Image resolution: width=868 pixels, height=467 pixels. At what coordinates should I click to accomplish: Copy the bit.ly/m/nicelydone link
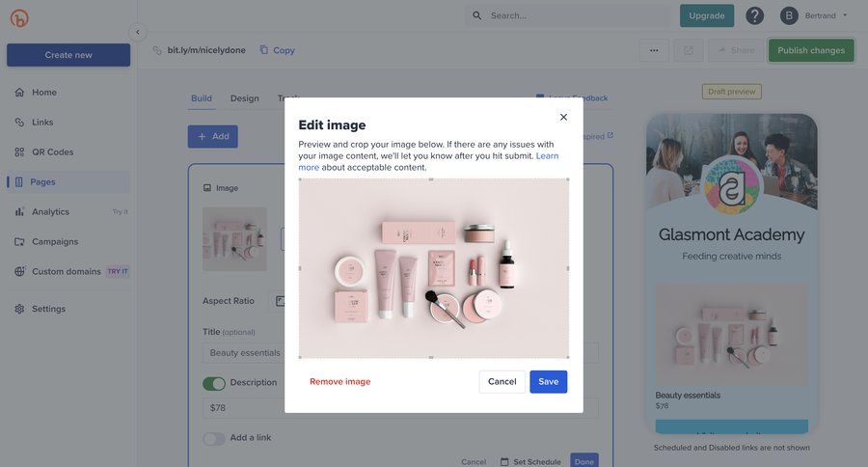tap(278, 50)
